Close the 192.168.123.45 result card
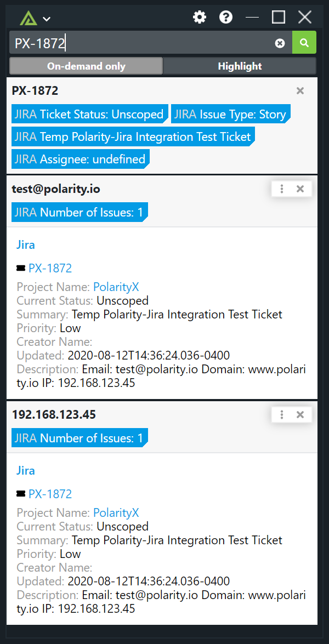Viewport: 329px width, 644px height. coord(300,415)
